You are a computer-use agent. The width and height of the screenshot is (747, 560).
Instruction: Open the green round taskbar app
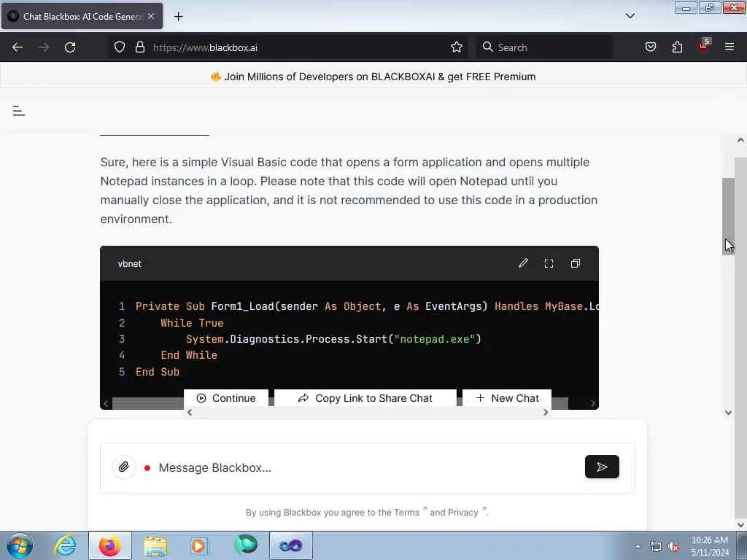click(x=246, y=545)
